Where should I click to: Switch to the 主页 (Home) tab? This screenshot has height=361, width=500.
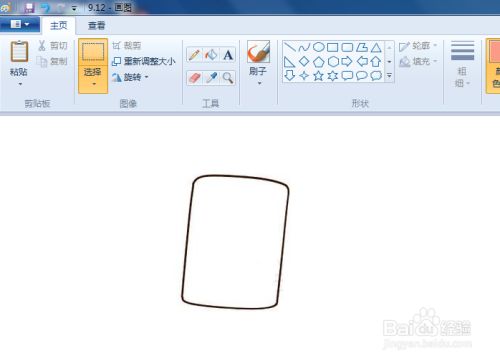click(x=59, y=25)
